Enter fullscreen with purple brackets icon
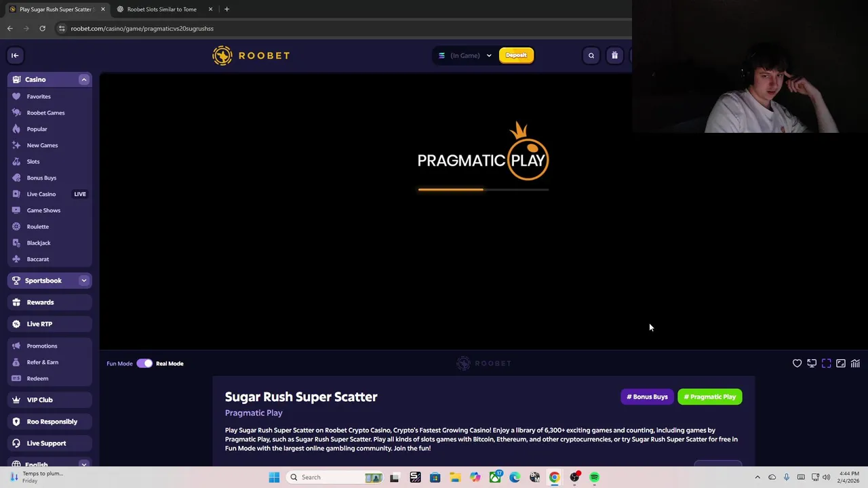The height and width of the screenshot is (488, 868). (826, 363)
